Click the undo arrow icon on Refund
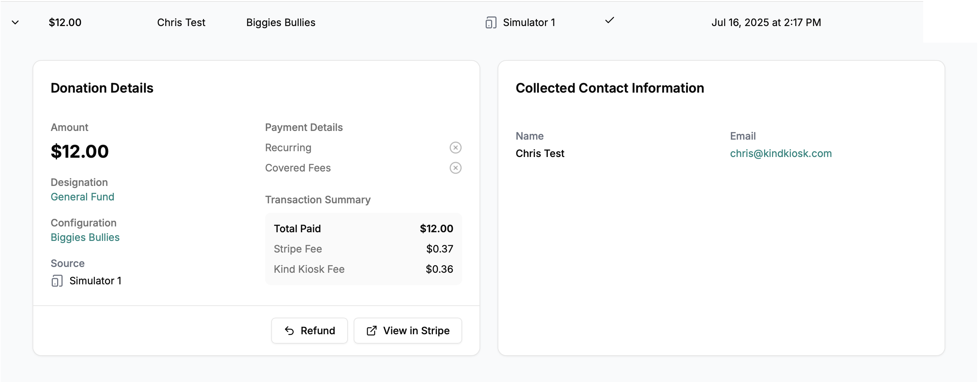 (290, 331)
